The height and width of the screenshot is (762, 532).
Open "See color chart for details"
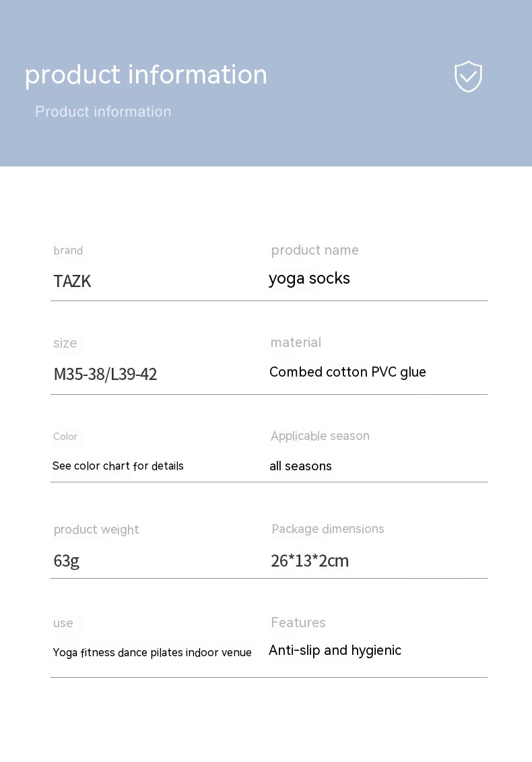click(118, 466)
